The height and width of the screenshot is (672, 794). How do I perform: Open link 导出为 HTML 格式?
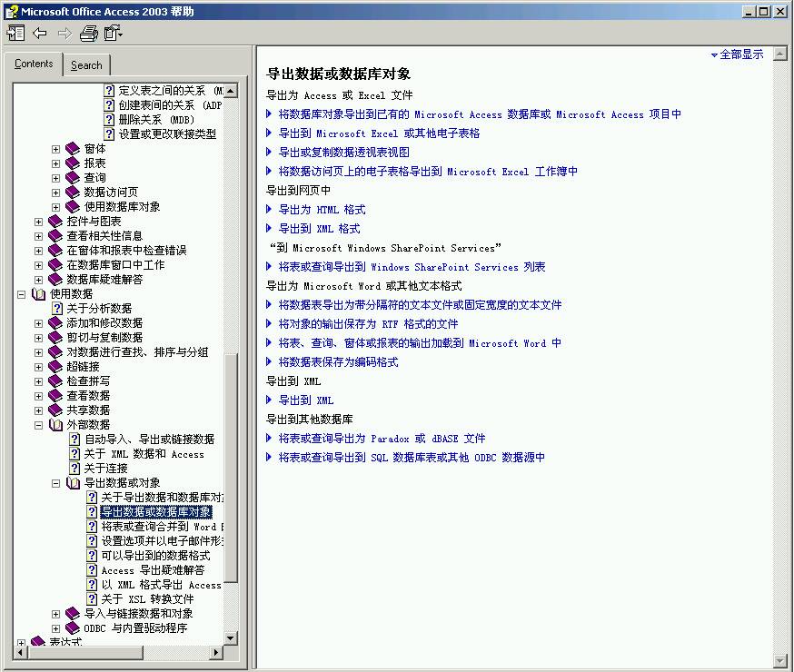pyautogui.click(x=323, y=210)
